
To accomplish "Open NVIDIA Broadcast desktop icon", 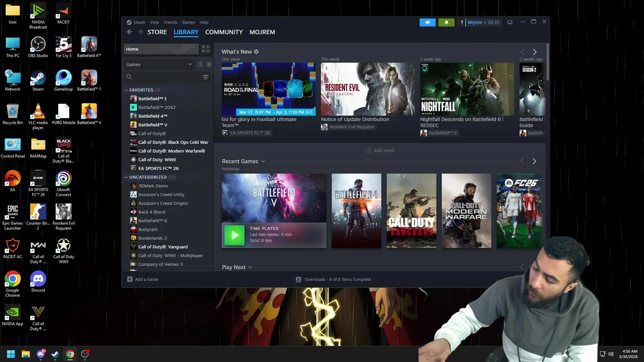I will [38, 16].
